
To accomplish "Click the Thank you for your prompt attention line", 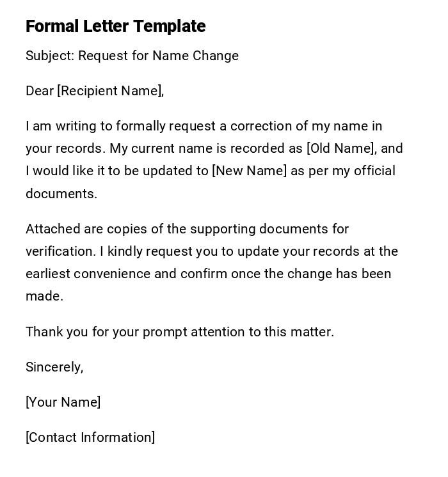I will pos(180,332).
